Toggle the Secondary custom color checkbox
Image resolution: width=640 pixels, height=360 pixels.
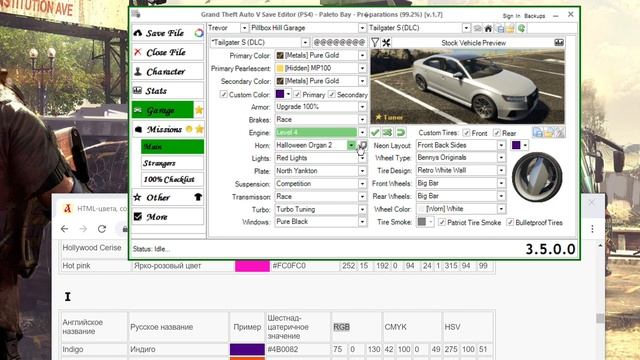[332, 94]
